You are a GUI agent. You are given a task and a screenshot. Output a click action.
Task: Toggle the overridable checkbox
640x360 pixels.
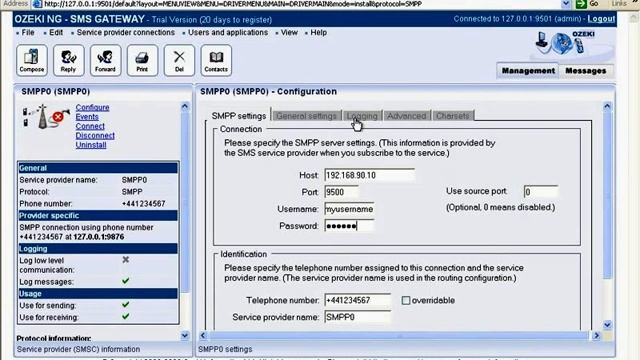(406, 300)
